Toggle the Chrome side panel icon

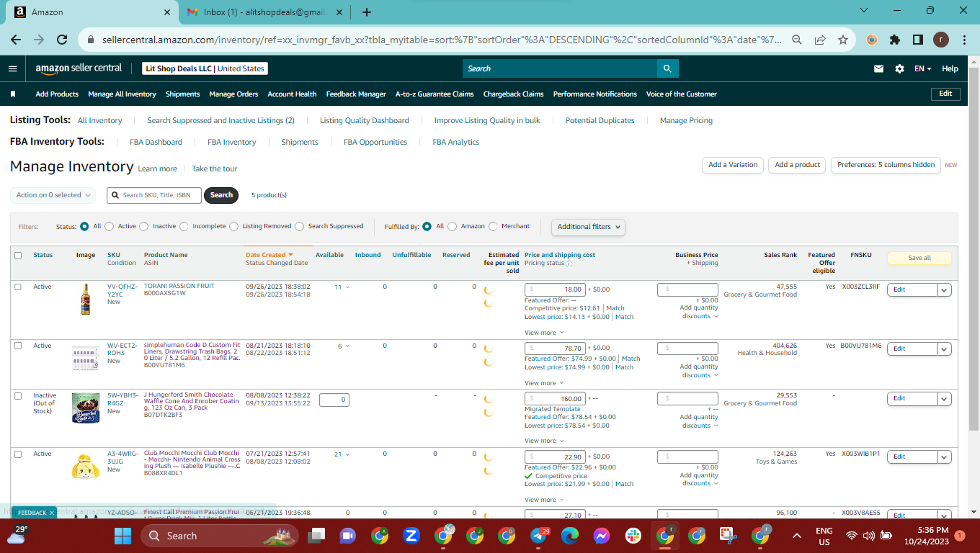(x=918, y=40)
